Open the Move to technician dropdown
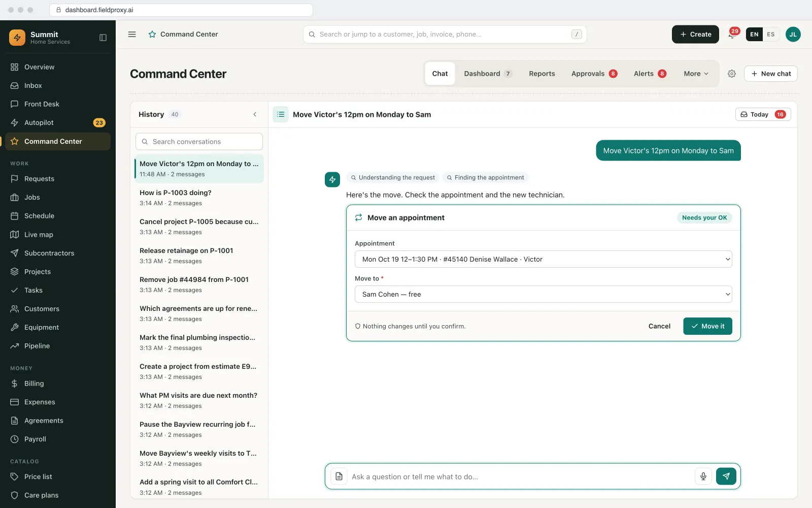The width and height of the screenshot is (812, 508). [543, 294]
